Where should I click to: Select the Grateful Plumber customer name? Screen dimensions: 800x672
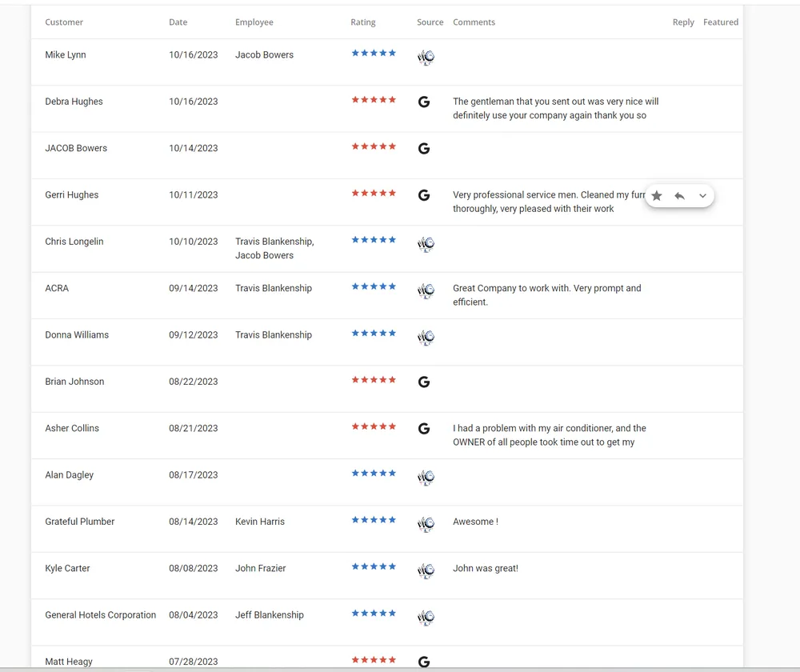tap(80, 522)
